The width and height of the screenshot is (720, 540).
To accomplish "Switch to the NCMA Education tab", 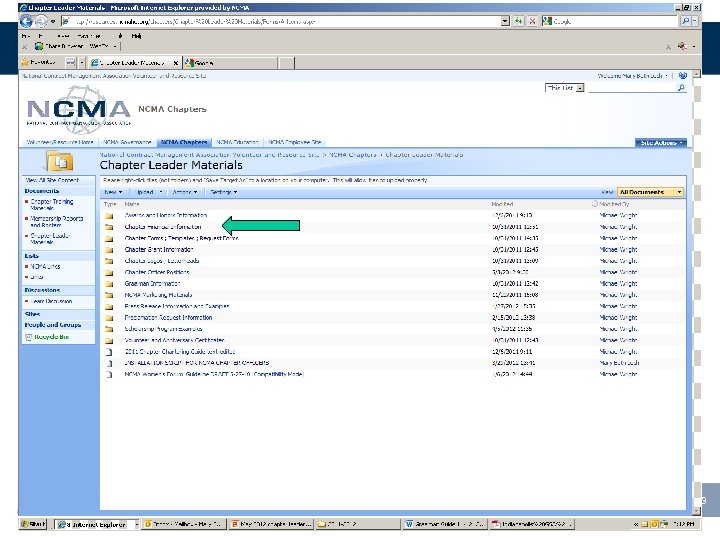I will [x=237, y=142].
